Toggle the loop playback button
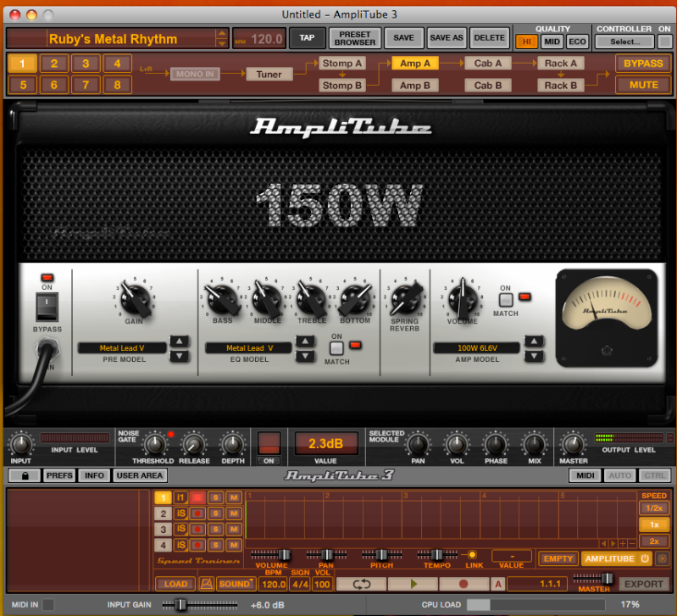Image resolution: width=677 pixels, height=616 pixels. point(362,584)
